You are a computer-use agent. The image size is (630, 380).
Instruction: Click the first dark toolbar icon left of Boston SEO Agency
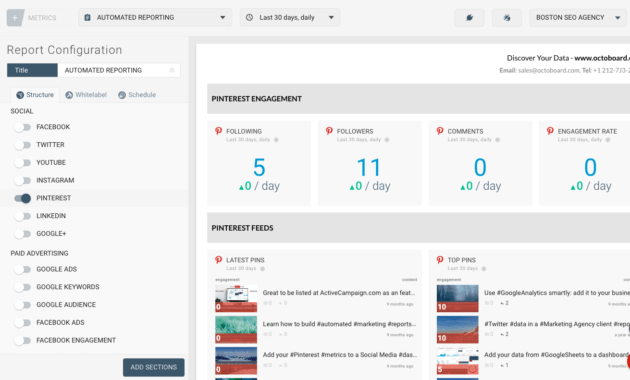coord(469,18)
